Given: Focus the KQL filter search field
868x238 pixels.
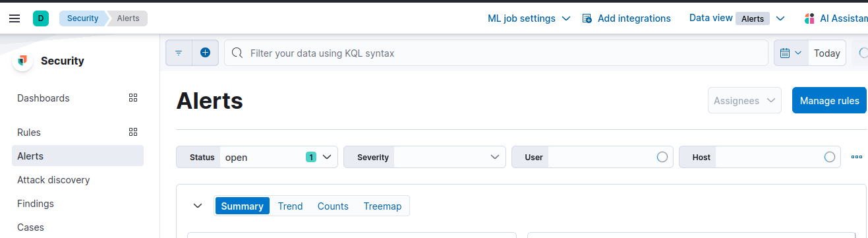Looking at the screenshot, I should pos(496,53).
